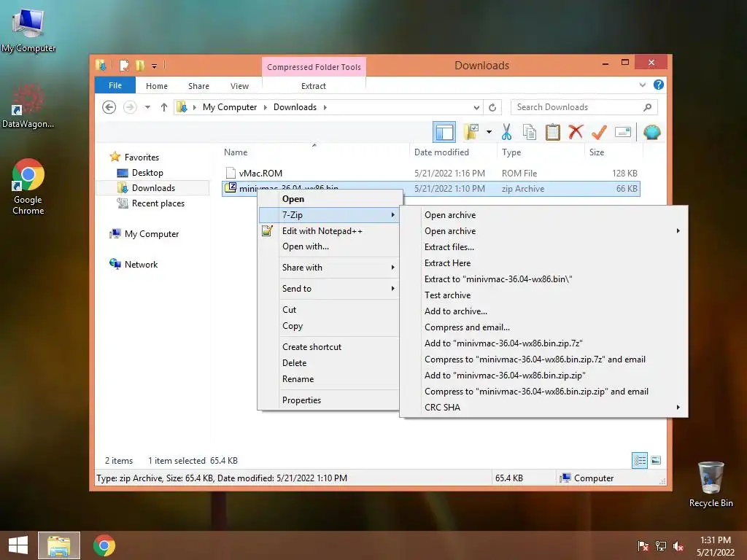Switch to the Home ribbon tab
The height and width of the screenshot is (560, 747).
tap(157, 86)
